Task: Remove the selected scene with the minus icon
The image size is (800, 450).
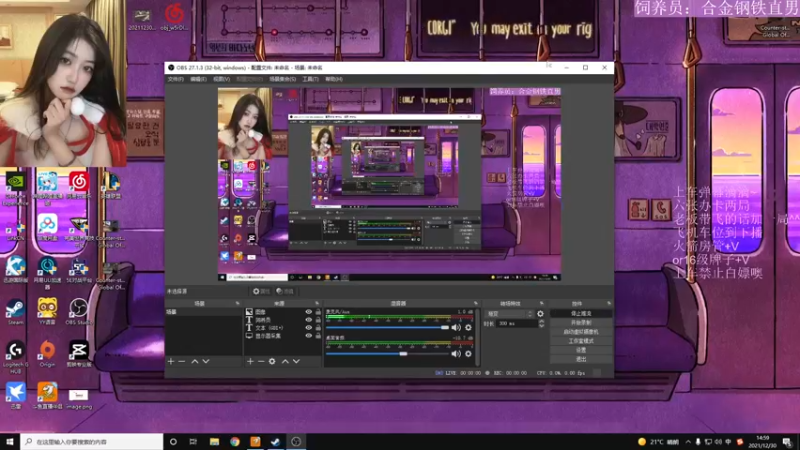Action: click(182, 361)
